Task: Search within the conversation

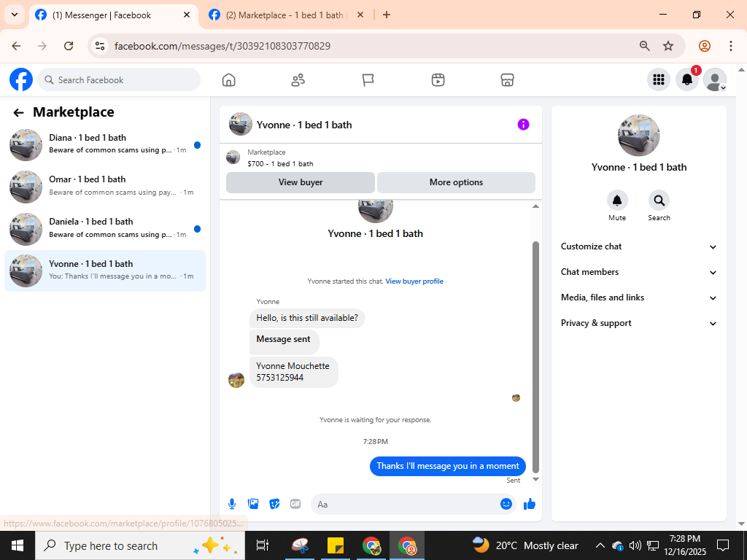Action: pos(659,201)
